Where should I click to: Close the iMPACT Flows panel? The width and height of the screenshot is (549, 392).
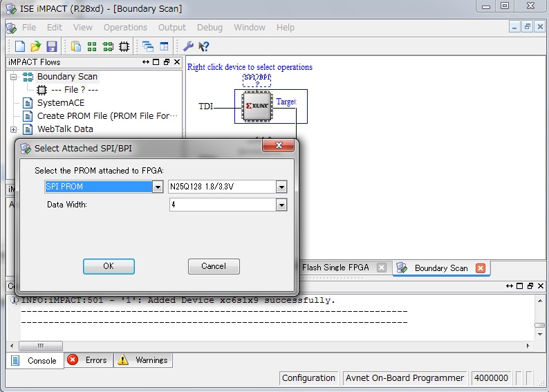click(177, 62)
